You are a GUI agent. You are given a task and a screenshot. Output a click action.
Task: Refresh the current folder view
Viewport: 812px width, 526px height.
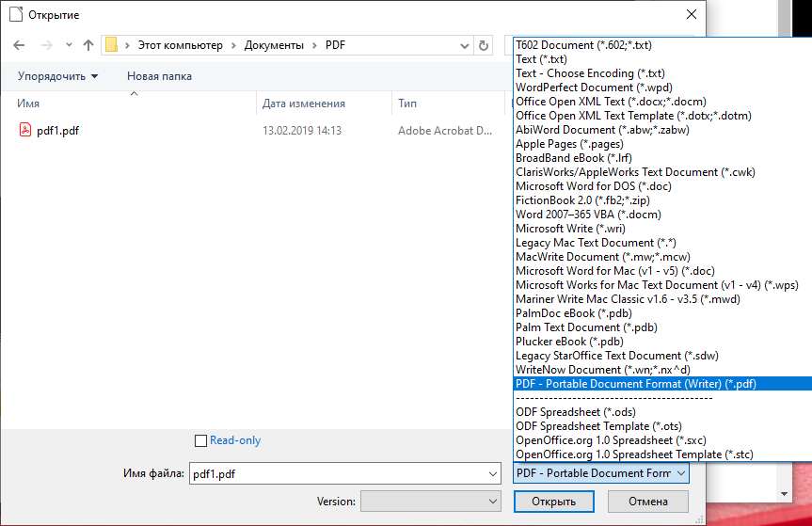click(x=484, y=45)
